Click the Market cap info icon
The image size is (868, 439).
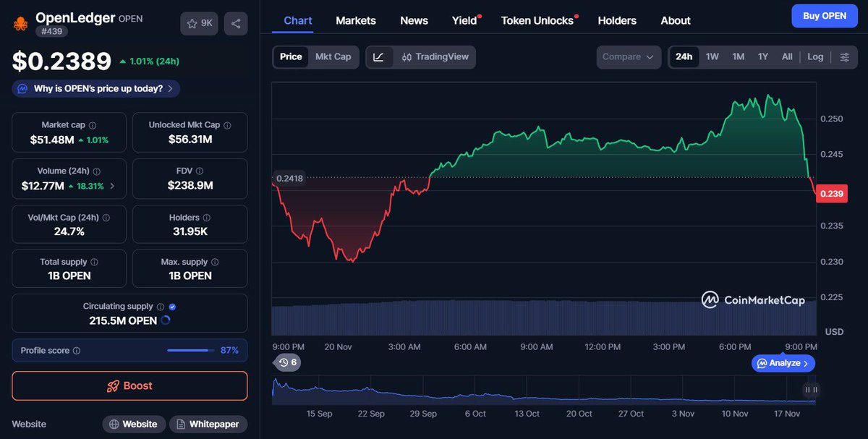tap(93, 125)
